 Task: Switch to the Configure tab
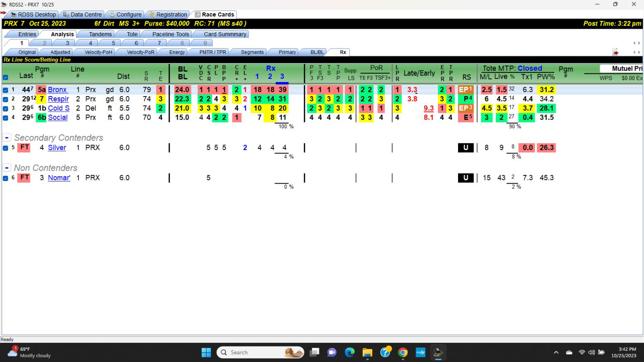click(125, 15)
